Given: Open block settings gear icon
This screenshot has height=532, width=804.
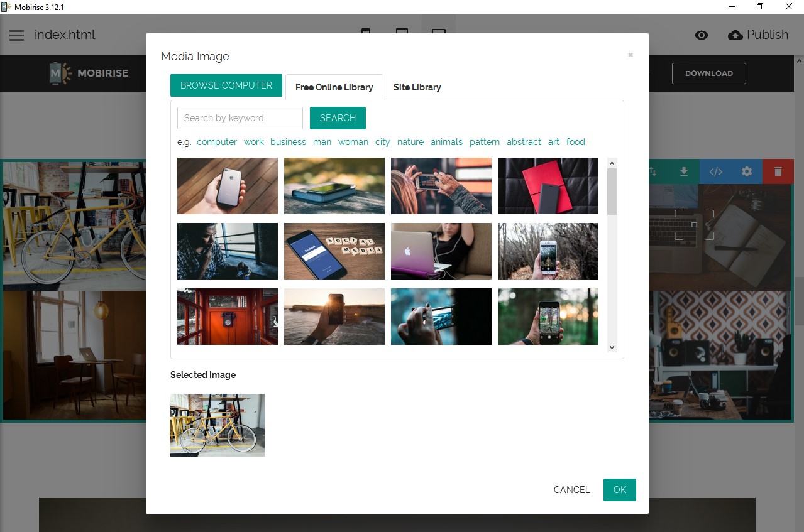Looking at the screenshot, I should coord(746,171).
